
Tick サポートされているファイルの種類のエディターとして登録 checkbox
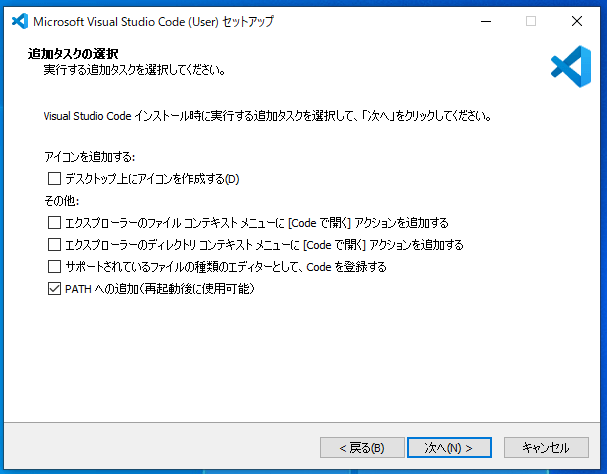pos(54,267)
